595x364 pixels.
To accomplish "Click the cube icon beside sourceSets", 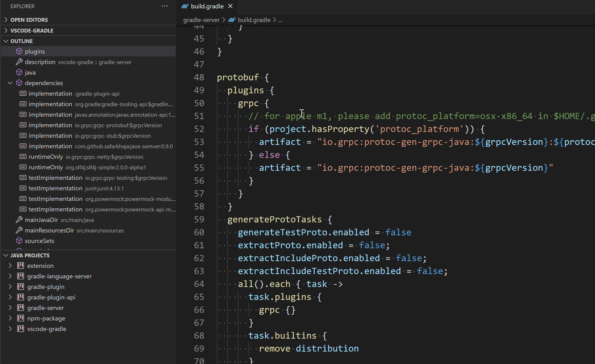I will (x=19, y=241).
